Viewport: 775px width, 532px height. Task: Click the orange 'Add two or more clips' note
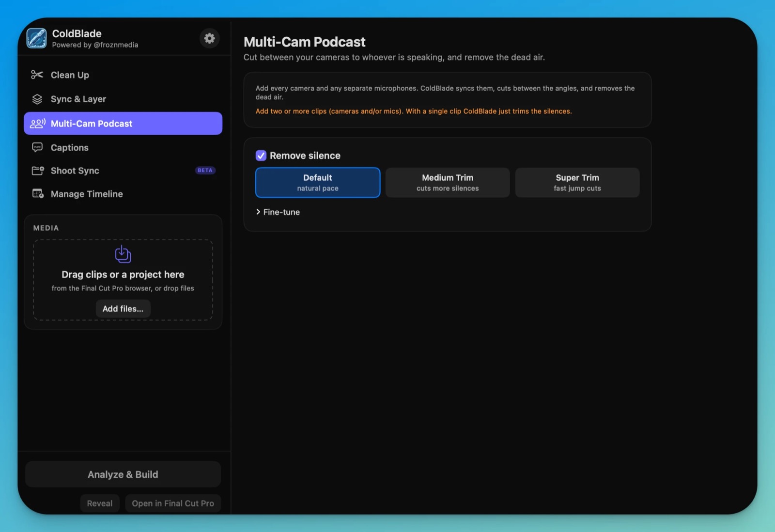tap(414, 111)
